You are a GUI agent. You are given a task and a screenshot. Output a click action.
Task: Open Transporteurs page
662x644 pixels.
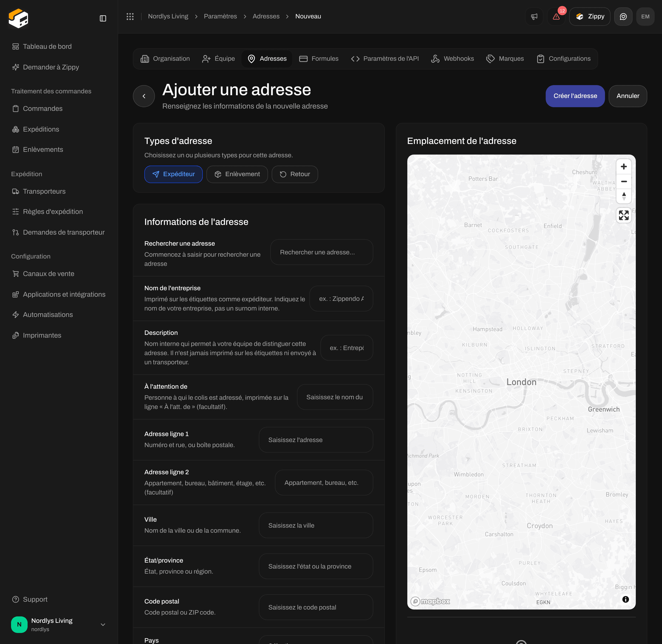click(59, 191)
